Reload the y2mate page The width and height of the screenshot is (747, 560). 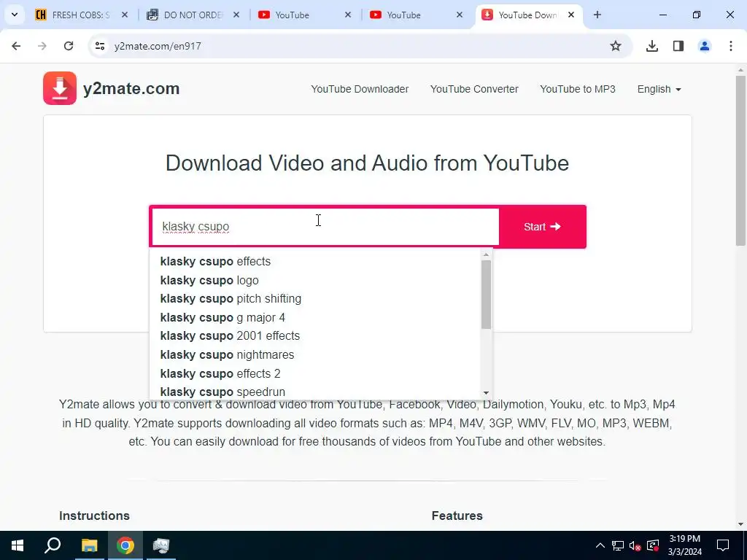click(69, 46)
